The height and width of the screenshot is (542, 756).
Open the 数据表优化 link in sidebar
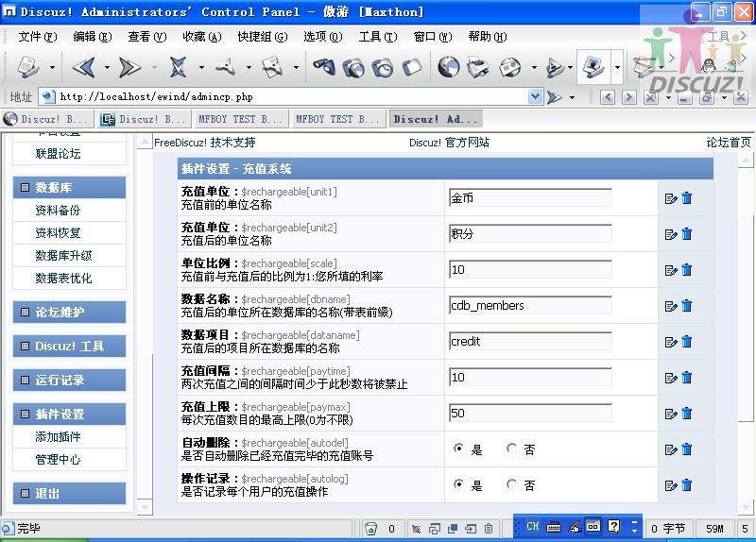(x=63, y=278)
